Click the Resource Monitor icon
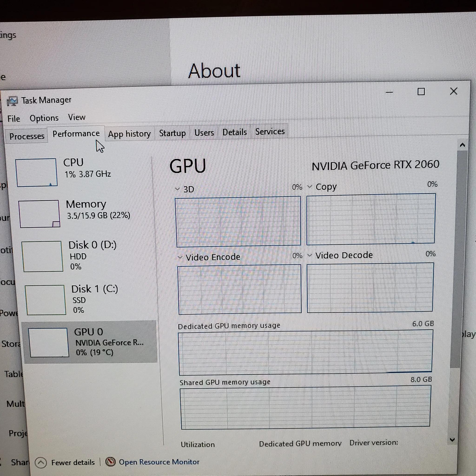 pos(110,462)
